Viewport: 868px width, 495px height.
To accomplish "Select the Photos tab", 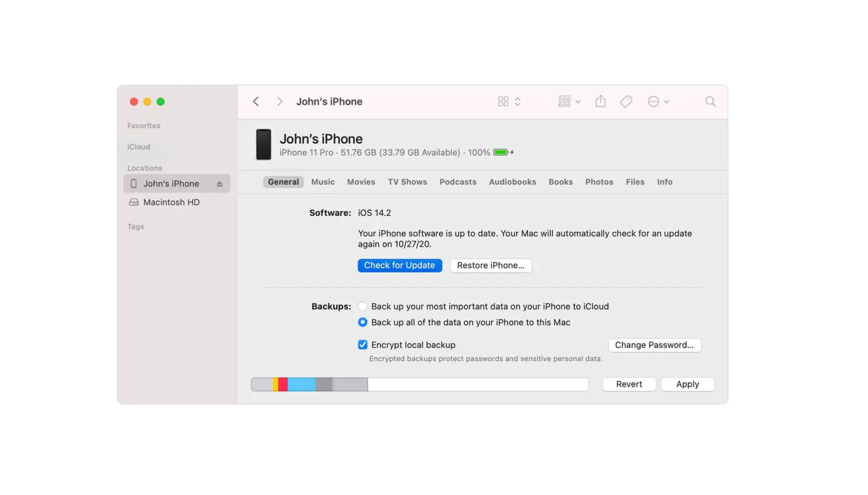I will [599, 182].
